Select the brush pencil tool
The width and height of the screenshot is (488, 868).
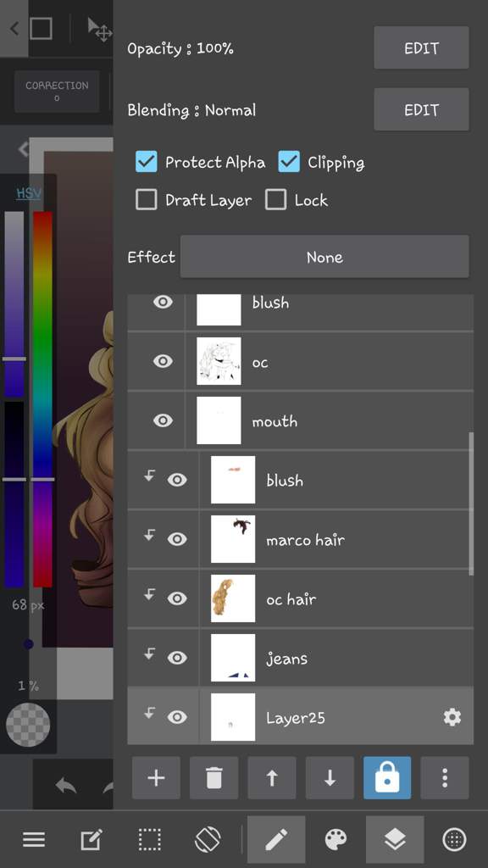[x=276, y=840]
